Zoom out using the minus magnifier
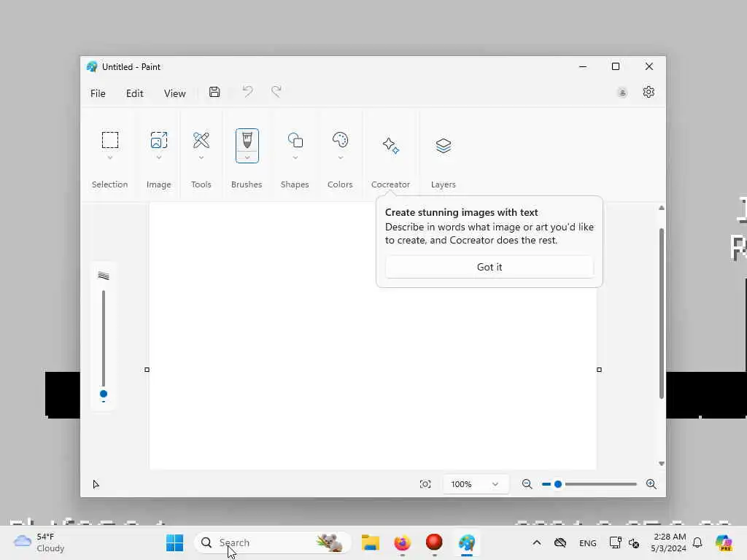The width and height of the screenshot is (747, 560). pyautogui.click(x=527, y=484)
